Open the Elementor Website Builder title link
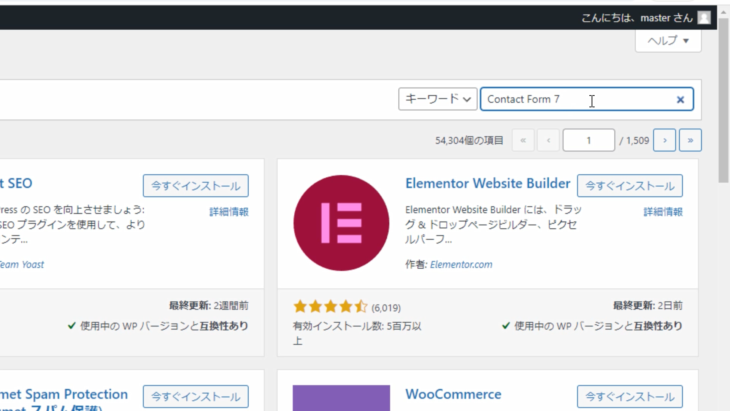The width and height of the screenshot is (730, 411). [x=487, y=183]
